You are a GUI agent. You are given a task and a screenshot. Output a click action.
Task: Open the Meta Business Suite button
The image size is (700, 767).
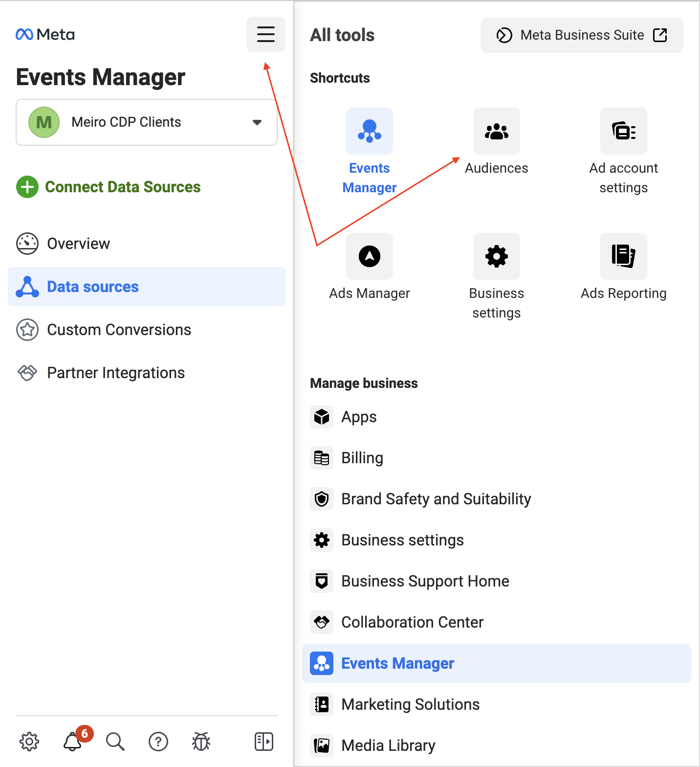pos(582,35)
